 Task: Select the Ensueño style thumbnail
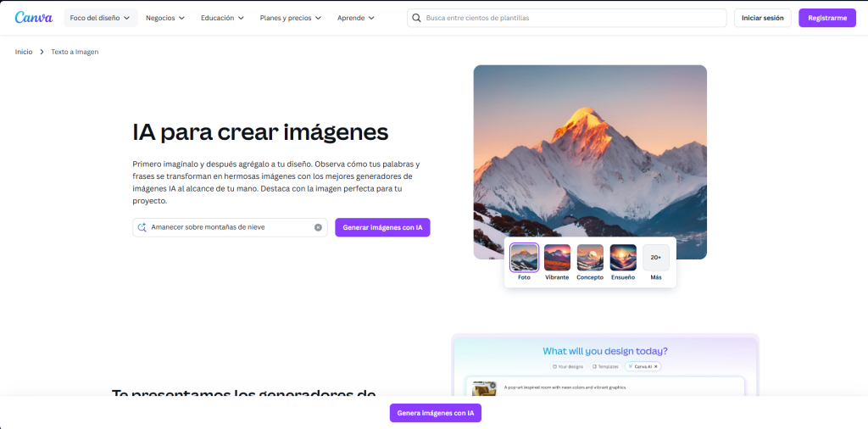click(623, 258)
